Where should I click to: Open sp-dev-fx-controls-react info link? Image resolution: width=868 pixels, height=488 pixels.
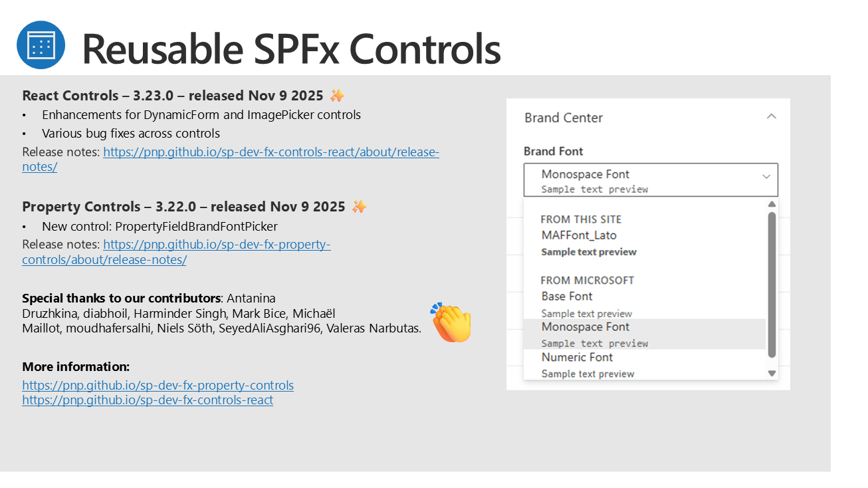148,400
